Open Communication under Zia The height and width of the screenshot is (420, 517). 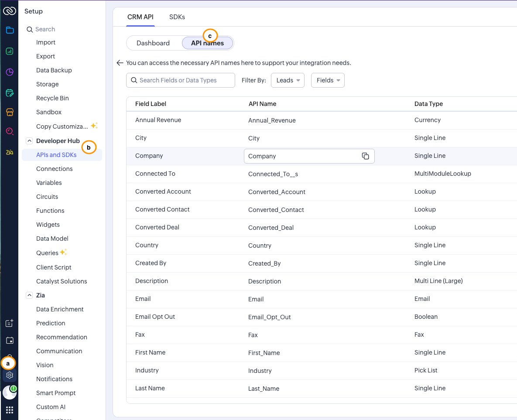pyautogui.click(x=59, y=351)
